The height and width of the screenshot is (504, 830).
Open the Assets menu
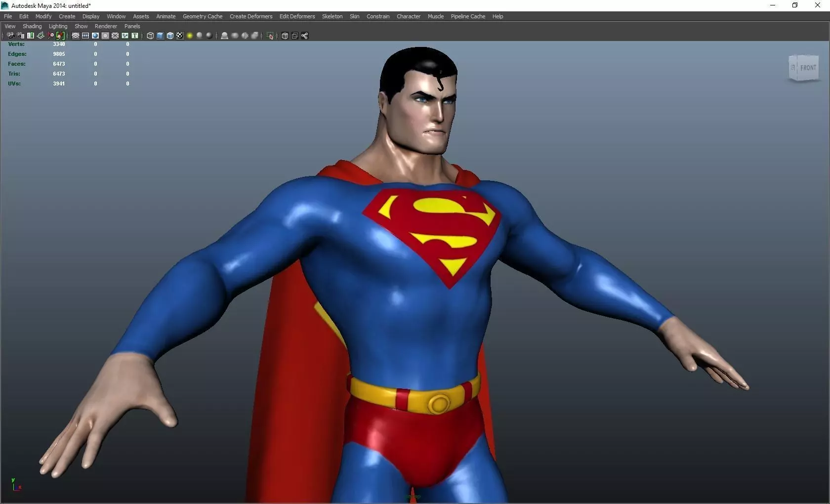point(141,16)
